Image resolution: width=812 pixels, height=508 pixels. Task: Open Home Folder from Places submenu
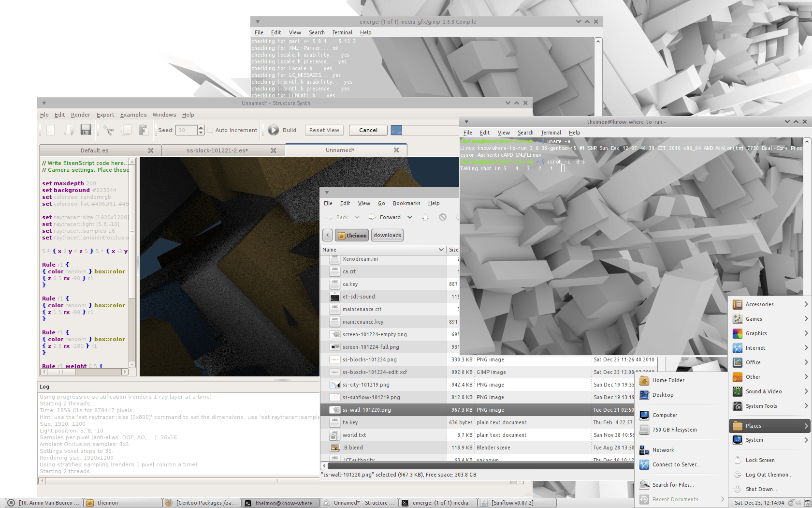coord(681,380)
